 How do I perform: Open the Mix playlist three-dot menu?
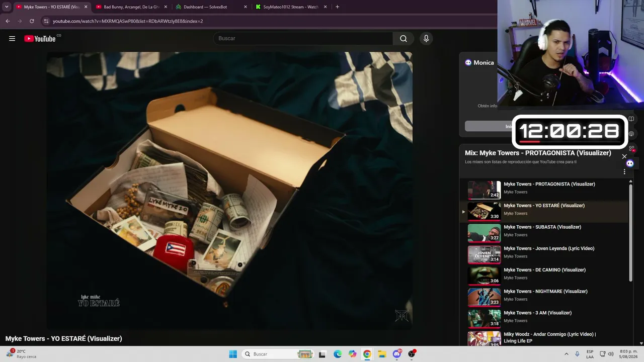(x=624, y=172)
